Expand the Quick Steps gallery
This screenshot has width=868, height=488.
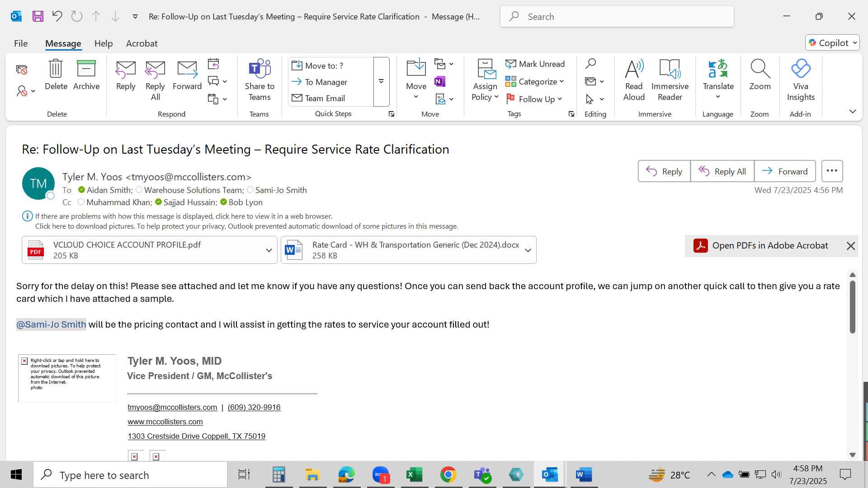point(381,82)
